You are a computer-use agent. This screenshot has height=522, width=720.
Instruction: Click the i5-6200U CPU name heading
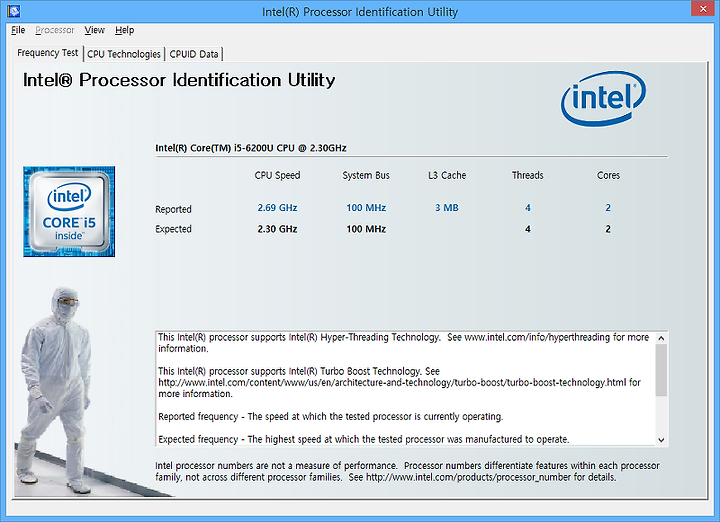tap(251, 148)
